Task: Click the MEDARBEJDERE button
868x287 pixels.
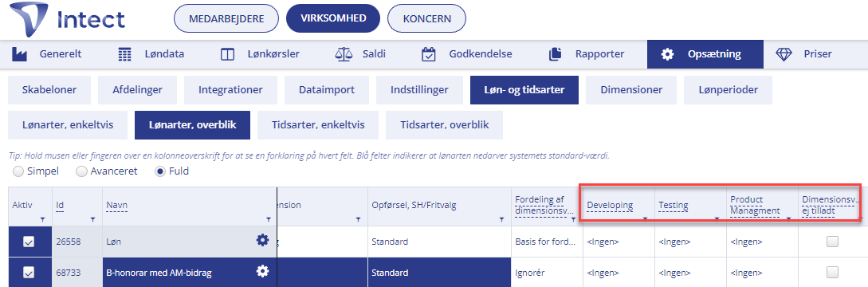Action: coord(226,18)
